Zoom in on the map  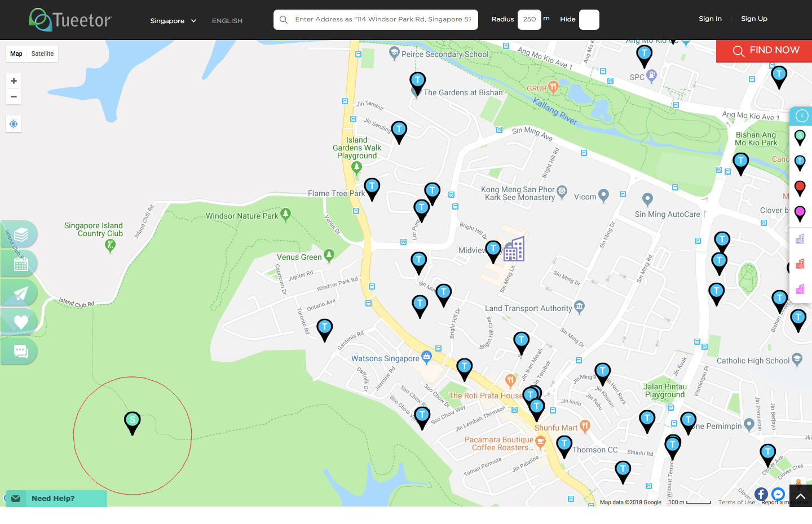point(14,81)
